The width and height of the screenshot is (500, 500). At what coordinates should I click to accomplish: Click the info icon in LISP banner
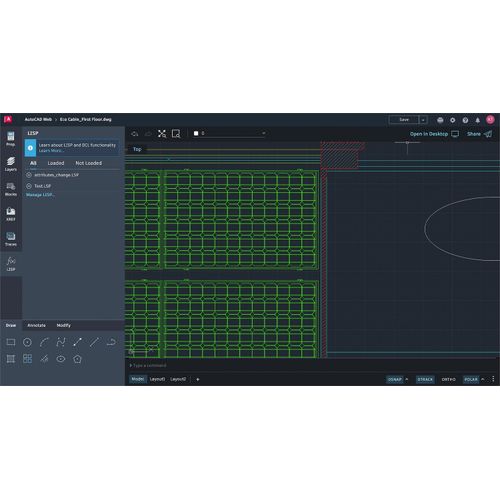coord(30,148)
